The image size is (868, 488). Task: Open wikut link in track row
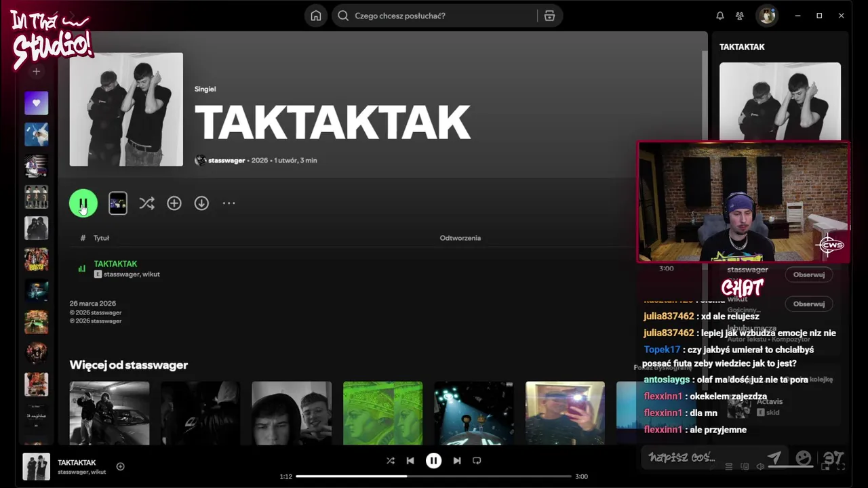151,274
